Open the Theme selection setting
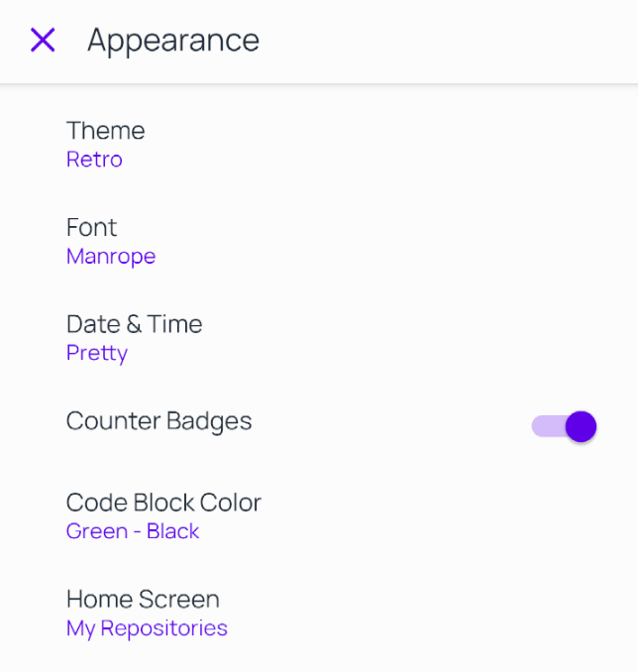Screen dimensions: 638x672 [x=319, y=145]
